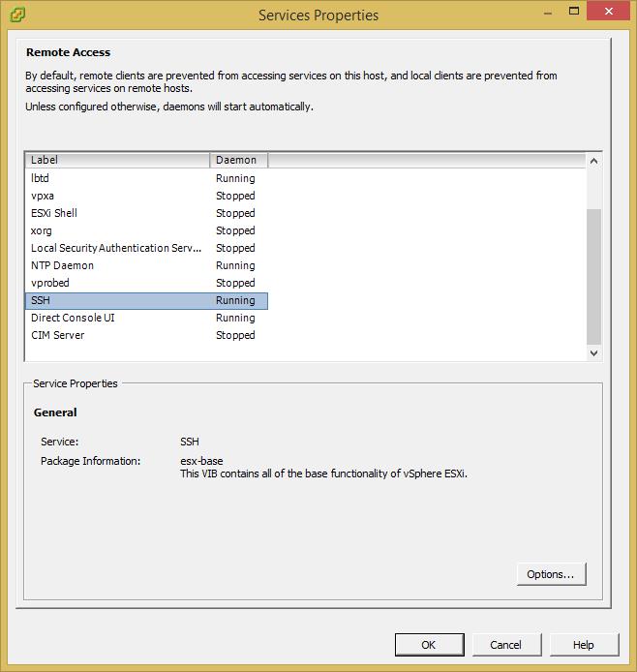The height and width of the screenshot is (672, 637).
Task: Click the services list scrollbar thumb
Action: [x=593, y=276]
